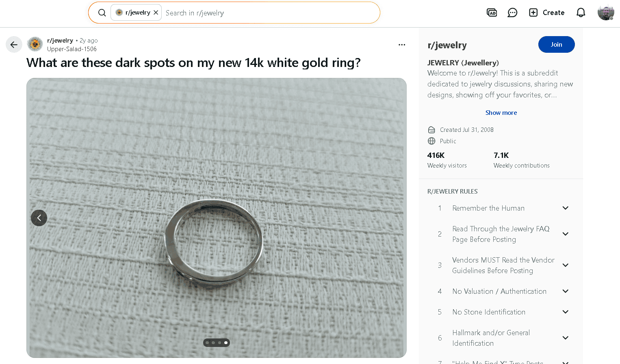
Task: Click the r/jewelry subreddit avatar
Action: 35,44
